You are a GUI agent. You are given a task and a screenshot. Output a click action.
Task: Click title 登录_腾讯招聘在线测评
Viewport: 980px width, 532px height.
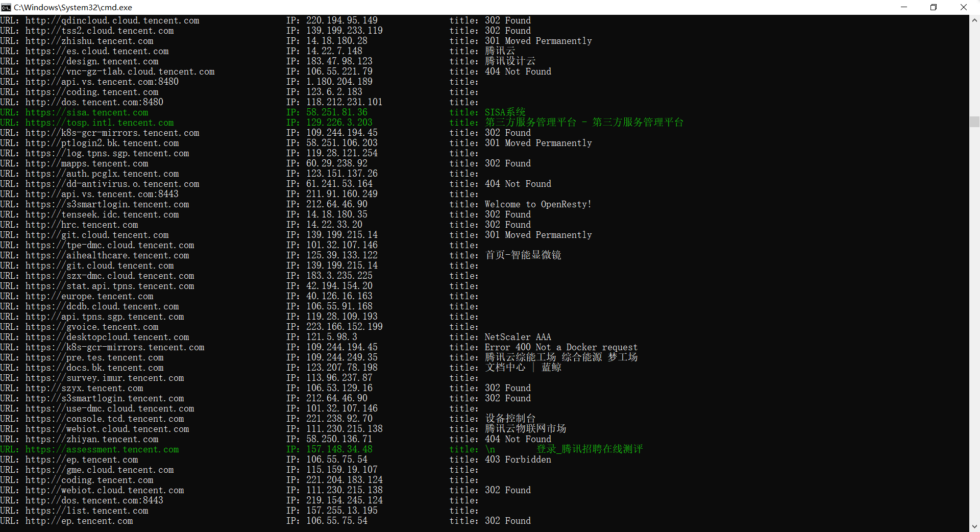click(590, 449)
